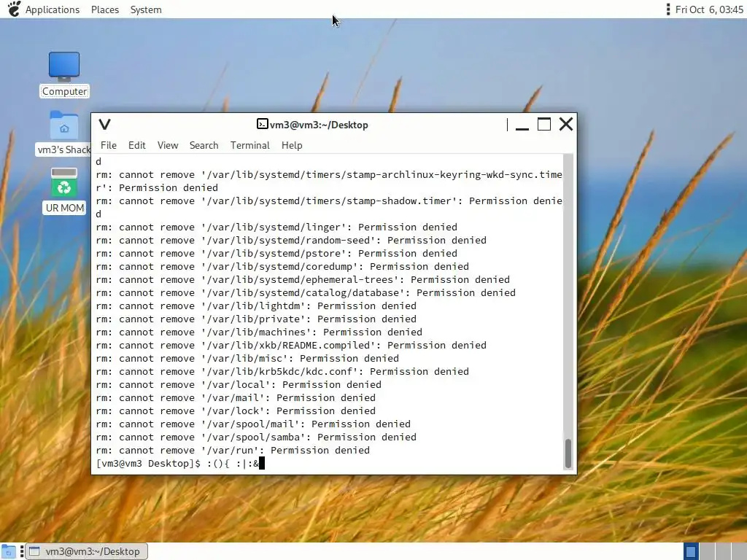
Task: Select the UR MOM trash icon
Action: tap(64, 182)
